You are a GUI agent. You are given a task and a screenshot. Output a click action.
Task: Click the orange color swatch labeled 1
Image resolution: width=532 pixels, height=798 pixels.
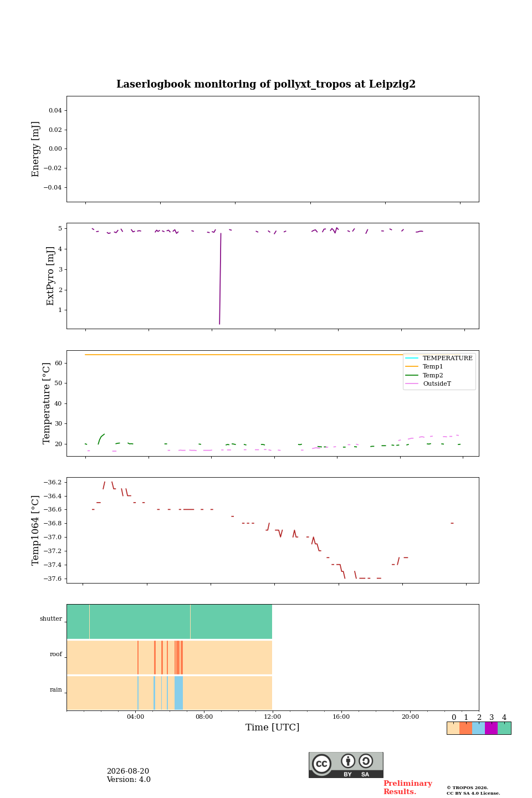(x=466, y=728)
